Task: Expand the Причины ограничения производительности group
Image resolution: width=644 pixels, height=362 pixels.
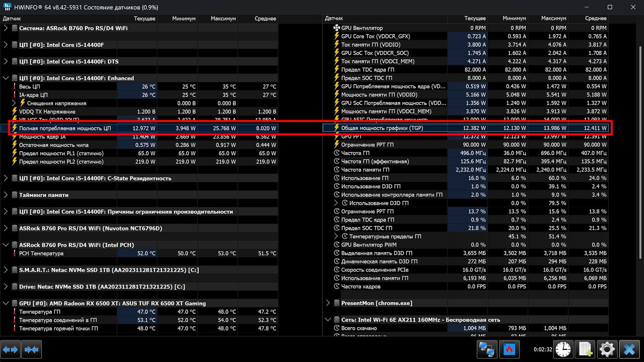Action: pyautogui.click(x=5, y=212)
